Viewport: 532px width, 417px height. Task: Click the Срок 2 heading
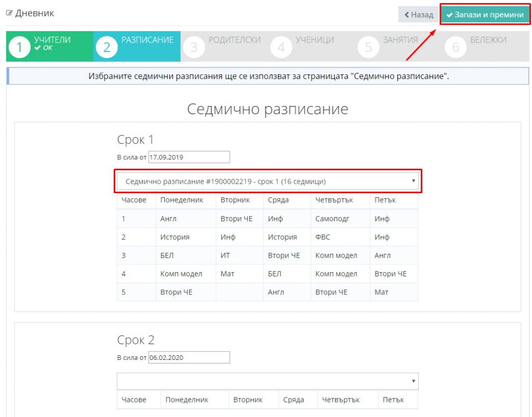click(x=136, y=340)
